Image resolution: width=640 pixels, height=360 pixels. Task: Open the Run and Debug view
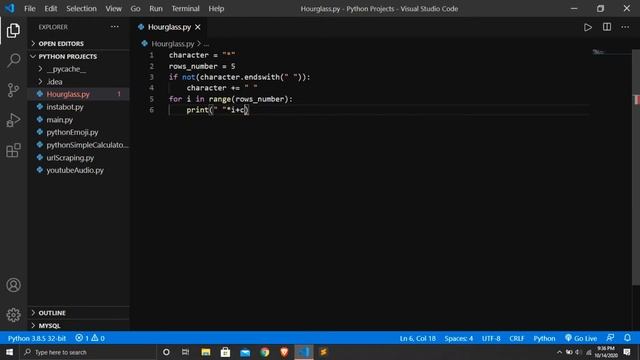click(x=13, y=120)
